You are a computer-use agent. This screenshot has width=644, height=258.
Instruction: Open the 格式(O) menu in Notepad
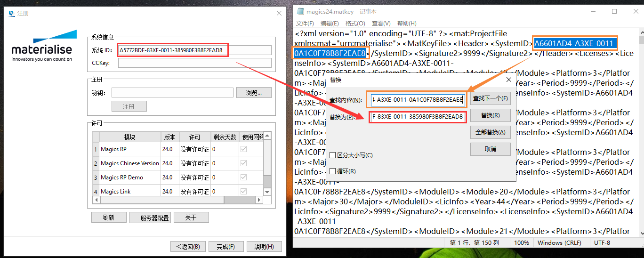(355, 23)
